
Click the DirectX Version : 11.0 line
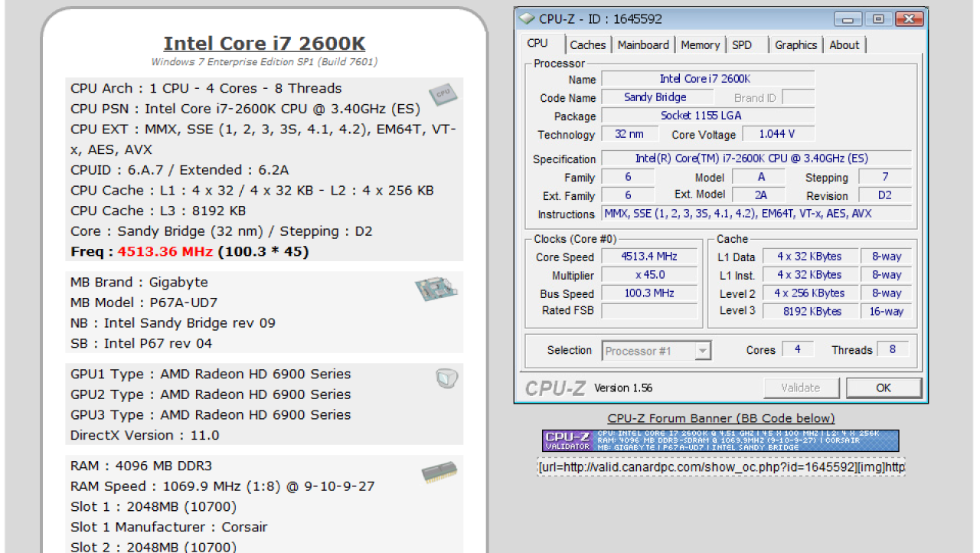pyautogui.click(x=145, y=435)
